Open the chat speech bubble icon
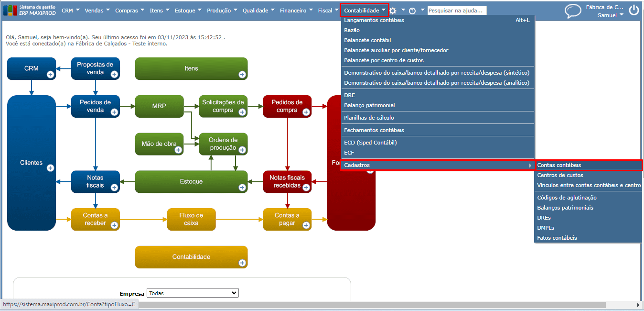 (x=573, y=11)
